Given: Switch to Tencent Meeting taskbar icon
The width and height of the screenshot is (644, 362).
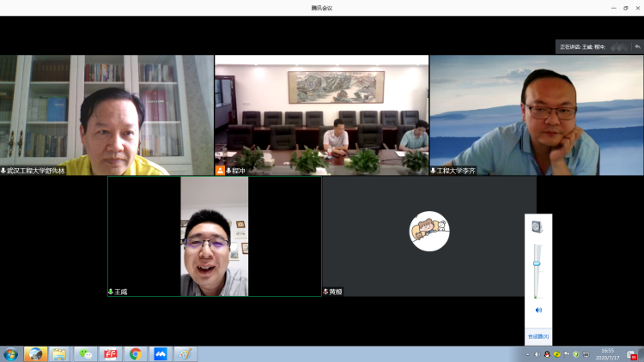Looking at the screenshot, I should (x=160, y=353).
